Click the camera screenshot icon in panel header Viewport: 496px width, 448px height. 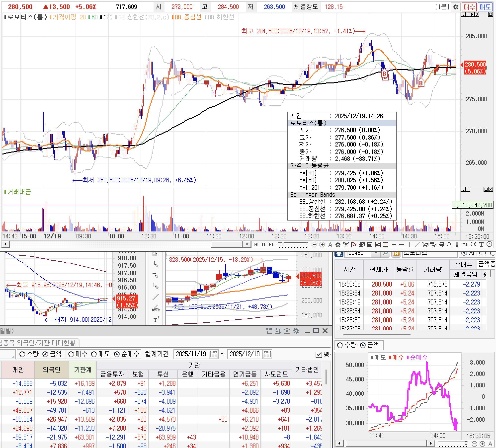point(287,331)
